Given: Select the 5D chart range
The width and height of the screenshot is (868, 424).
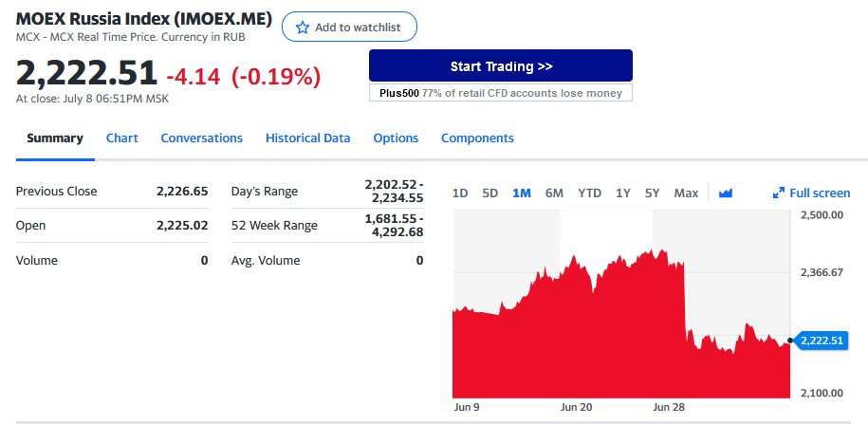Looking at the screenshot, I should point(489,194).
